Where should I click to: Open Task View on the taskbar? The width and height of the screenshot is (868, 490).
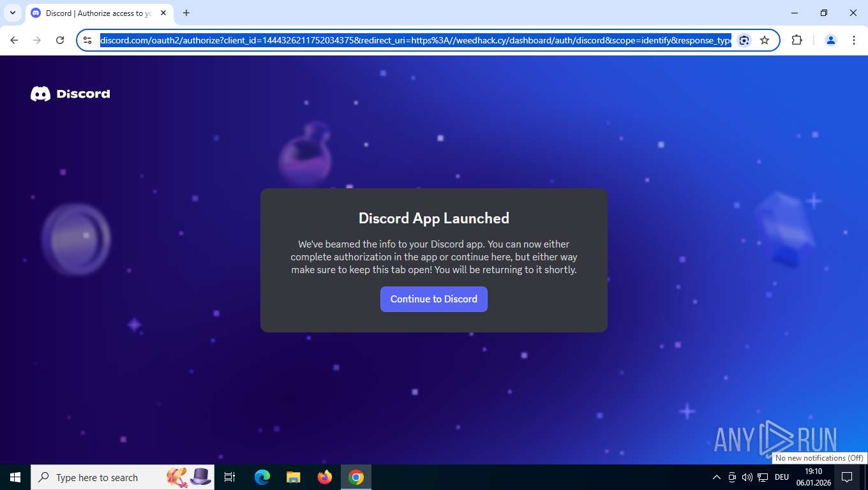pyautogui.click(x=230, y=477)
